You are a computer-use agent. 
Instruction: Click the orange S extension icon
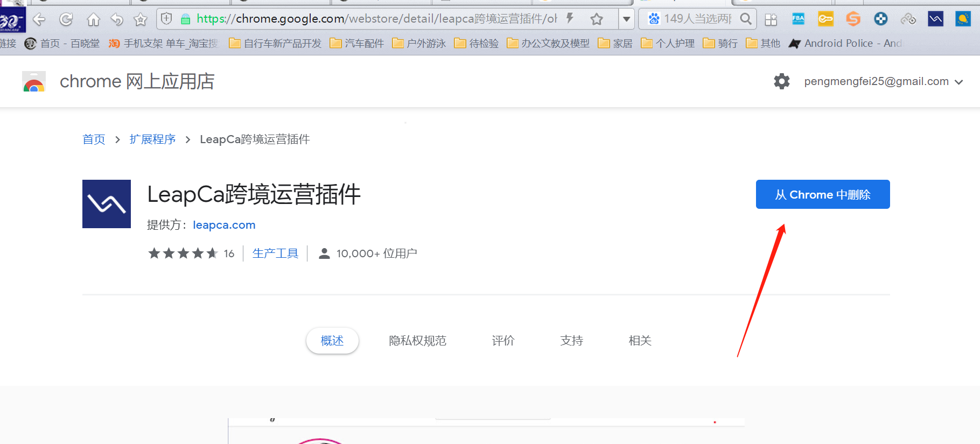[853, 19]
